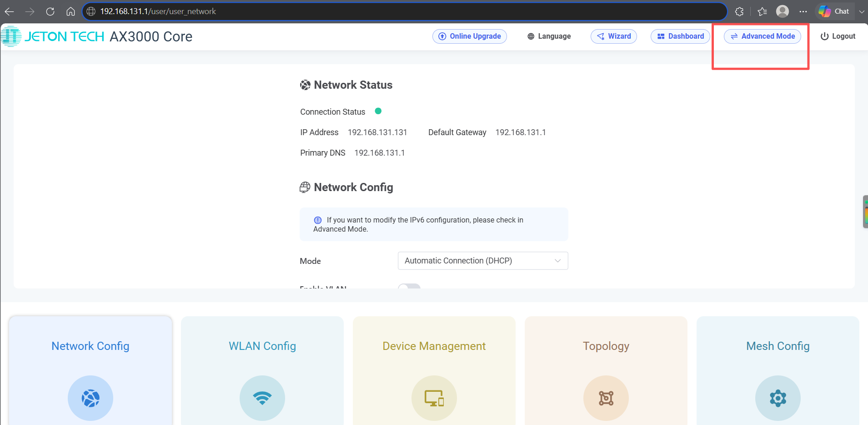Image resolution: width=868 pixels, height=425 pixels.
Task: Click the site info icon in address bar
Action: 91,11
